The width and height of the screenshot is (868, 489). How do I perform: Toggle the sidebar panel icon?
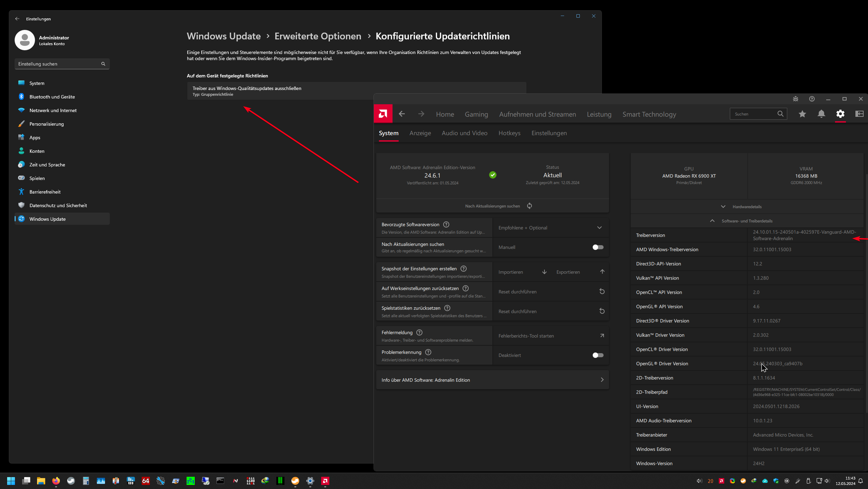[859, 114]
